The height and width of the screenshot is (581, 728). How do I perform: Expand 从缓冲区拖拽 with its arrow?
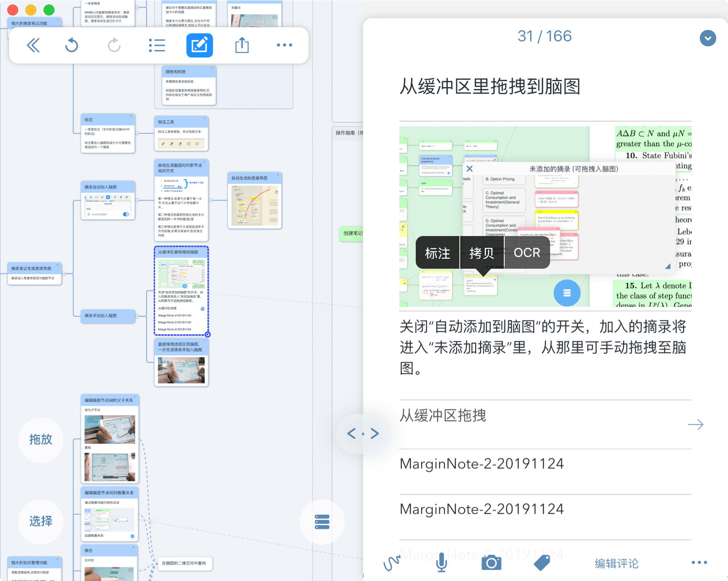point(697,424)
